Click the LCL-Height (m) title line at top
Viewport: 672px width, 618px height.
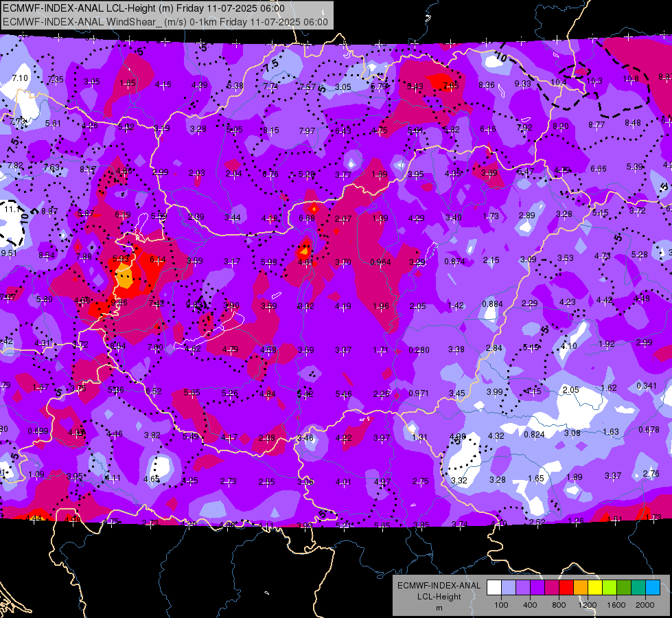(143, 8)
